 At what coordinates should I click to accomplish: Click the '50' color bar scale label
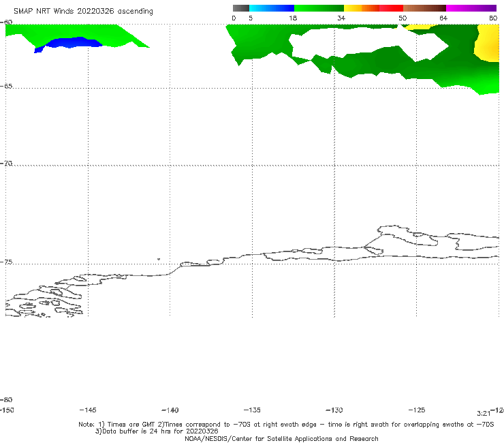tap(403, 18)
